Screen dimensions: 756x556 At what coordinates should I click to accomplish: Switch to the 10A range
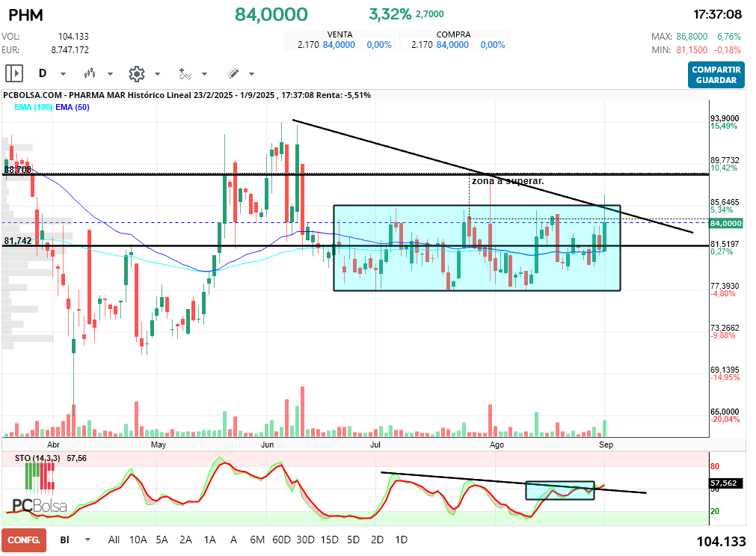tap(138, 540)
